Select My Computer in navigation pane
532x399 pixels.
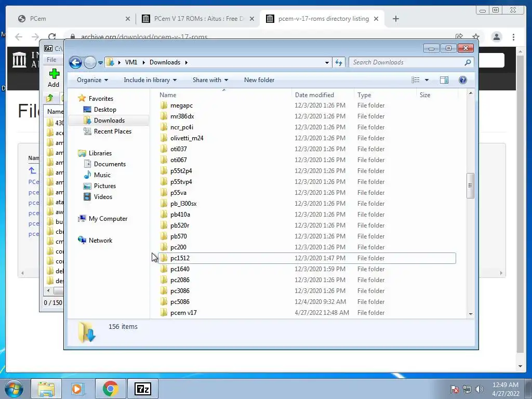[x=108, y=219]
